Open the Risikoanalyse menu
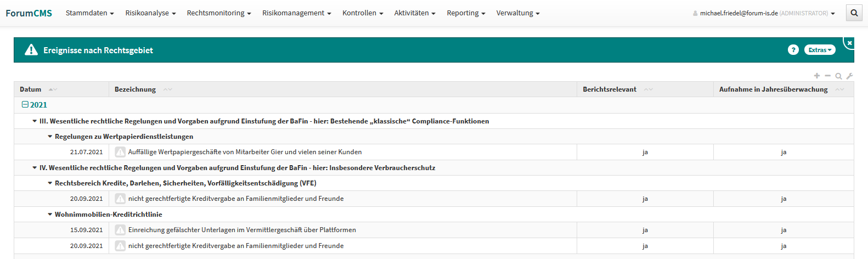 150,13
